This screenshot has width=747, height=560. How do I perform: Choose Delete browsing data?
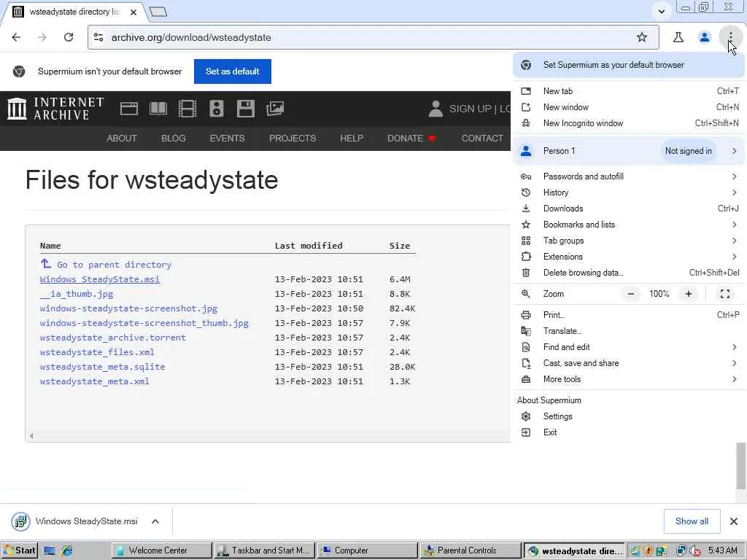pos(629,273)
